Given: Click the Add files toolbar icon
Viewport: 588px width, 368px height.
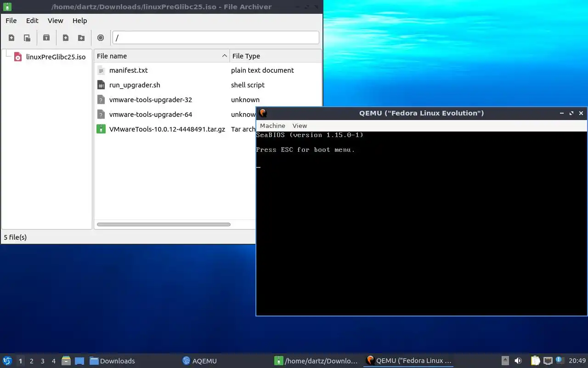Looking at the screenshot, I should [x=66, y=38].
